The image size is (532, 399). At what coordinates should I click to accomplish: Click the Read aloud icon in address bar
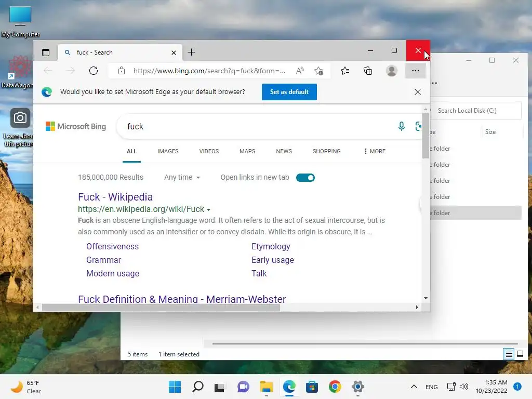coord(300,71)
